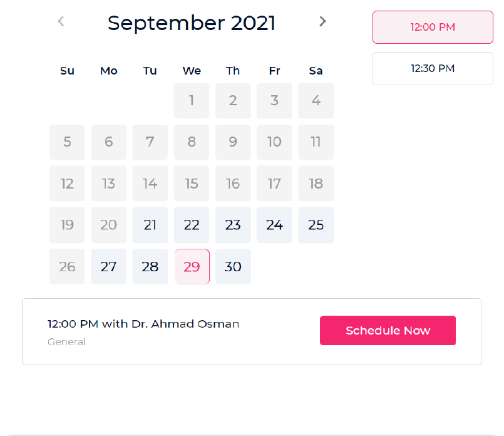Pick Saturday September 25
504x436 pixels.
[316, 225]
